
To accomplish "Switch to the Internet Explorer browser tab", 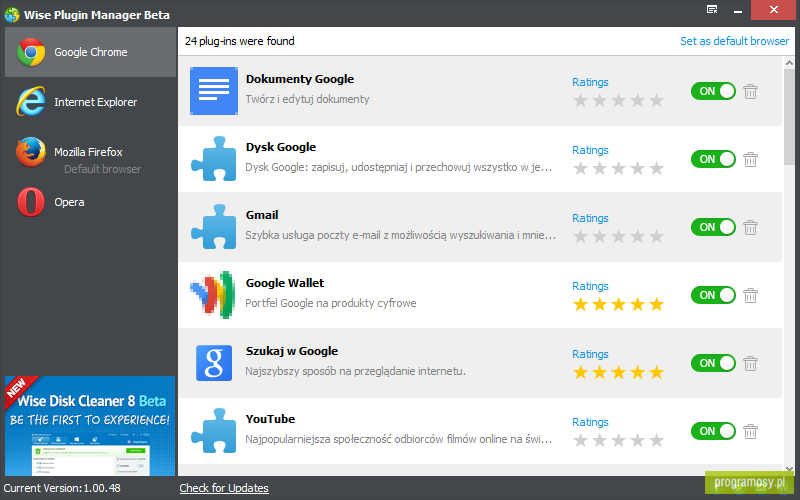I will 90,102.
